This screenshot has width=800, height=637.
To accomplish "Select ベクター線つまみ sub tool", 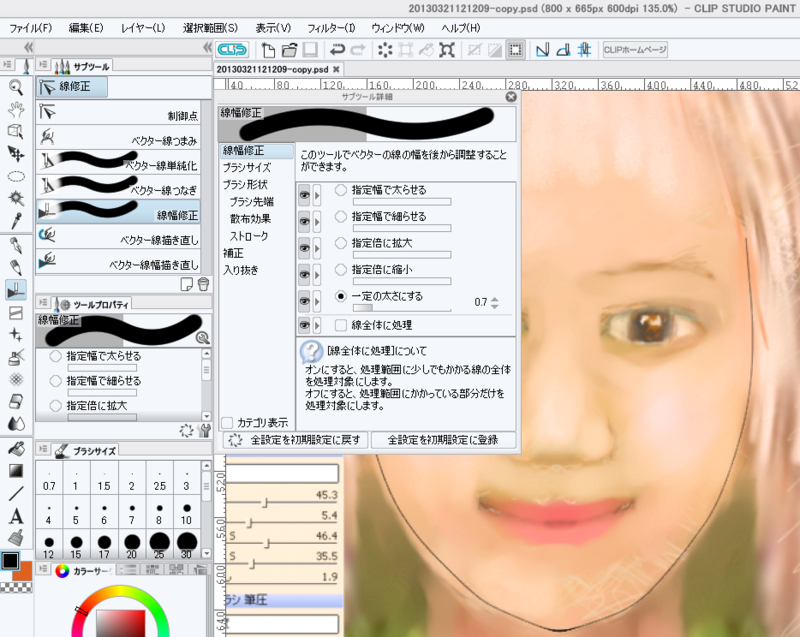I will click(x=118, y=137).
